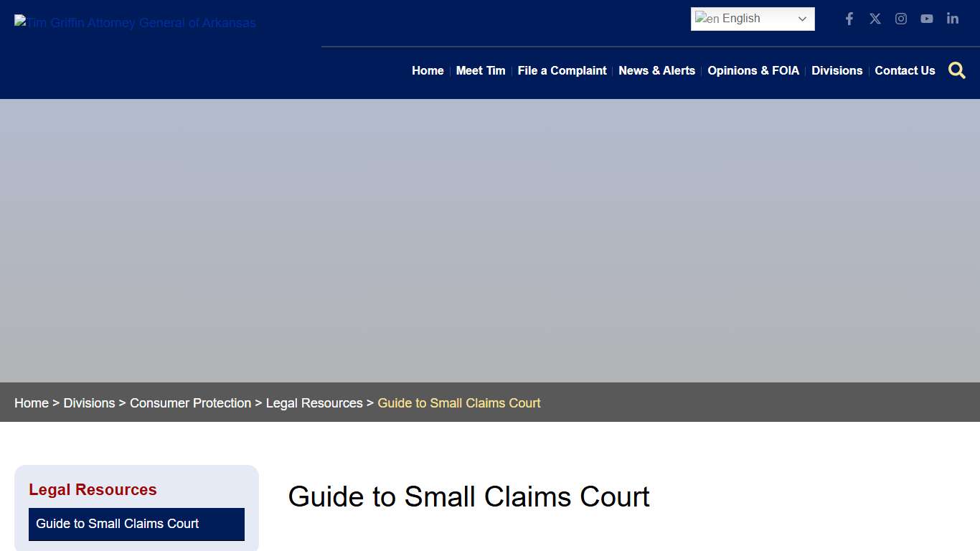Open the YouTube channel icon
This screenshot has width=980, height=551.
[x=927, y=19]
